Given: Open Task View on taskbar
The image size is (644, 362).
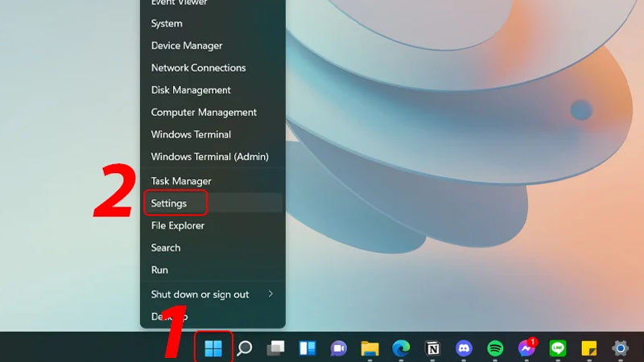Looking at the screenshot, I should 275,348.
